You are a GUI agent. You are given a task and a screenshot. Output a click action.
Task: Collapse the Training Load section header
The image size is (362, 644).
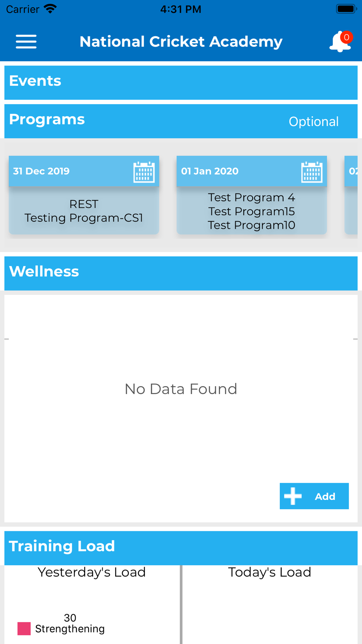coord(181,548)
